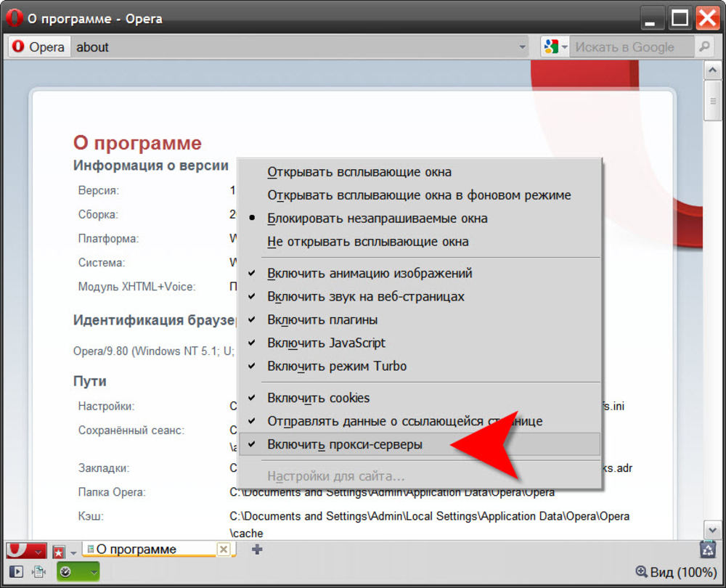Add a new tab with the plus button
The width and height of the screenshot is (726, 588).
click(257, 549)
